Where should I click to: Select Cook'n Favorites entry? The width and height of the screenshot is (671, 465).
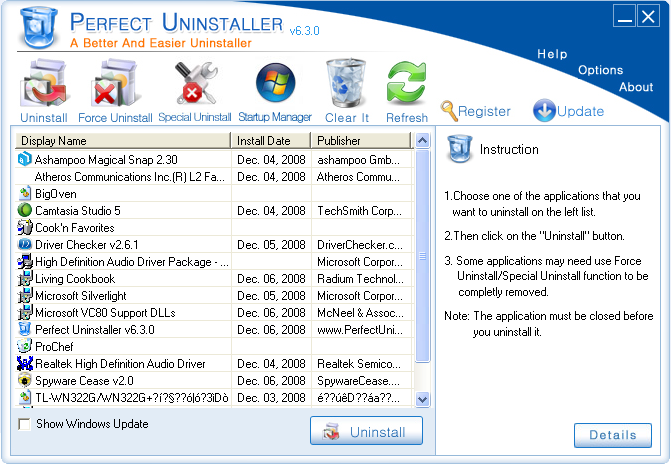click(x=74, y=228)
